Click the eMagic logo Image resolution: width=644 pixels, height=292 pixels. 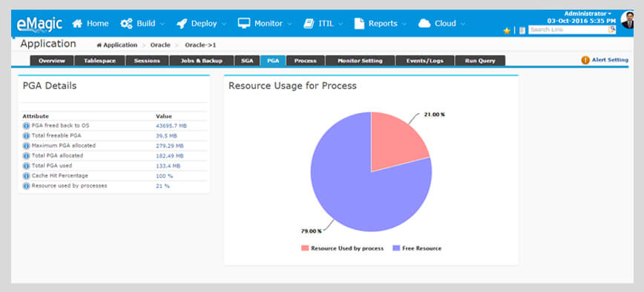point(39,24)
